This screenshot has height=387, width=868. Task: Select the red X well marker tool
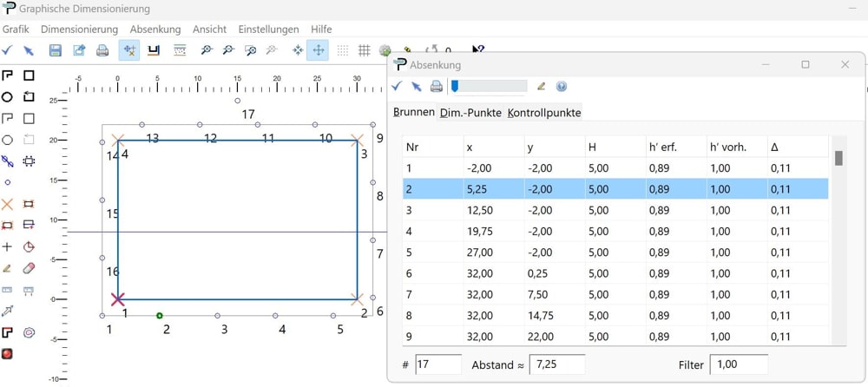point(8,204)
